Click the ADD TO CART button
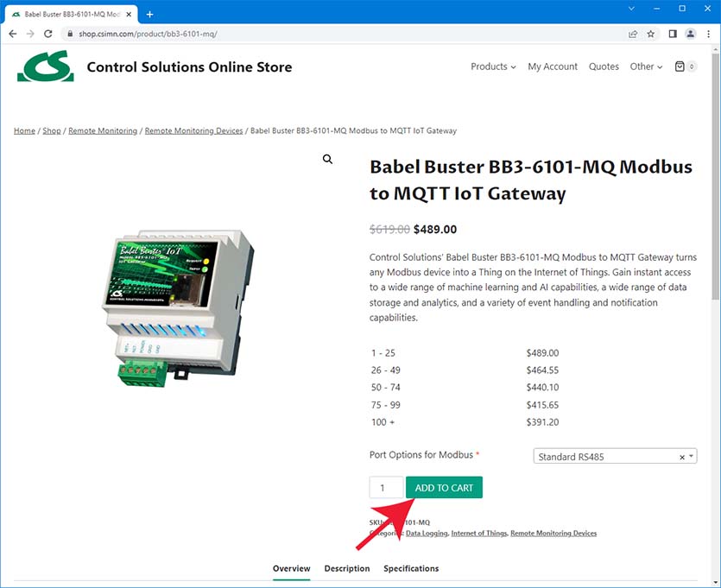721x588 pixels. point(444,487)
